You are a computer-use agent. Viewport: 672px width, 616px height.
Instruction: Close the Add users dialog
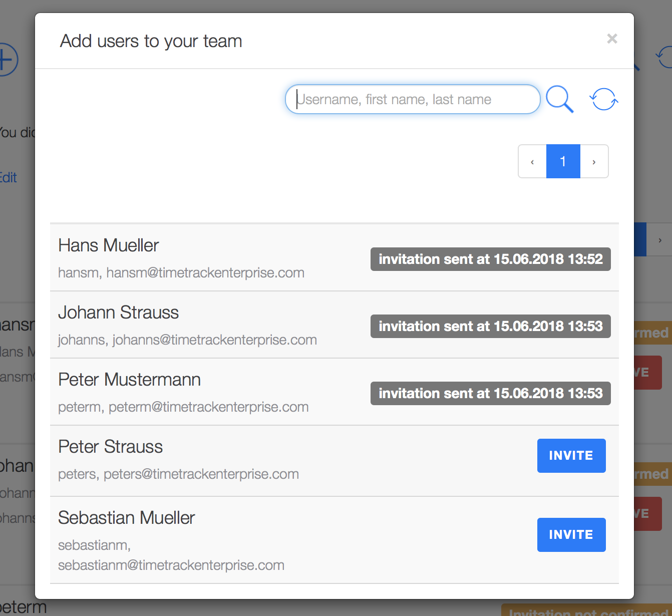pyautogui.click(x=612, y=39)
